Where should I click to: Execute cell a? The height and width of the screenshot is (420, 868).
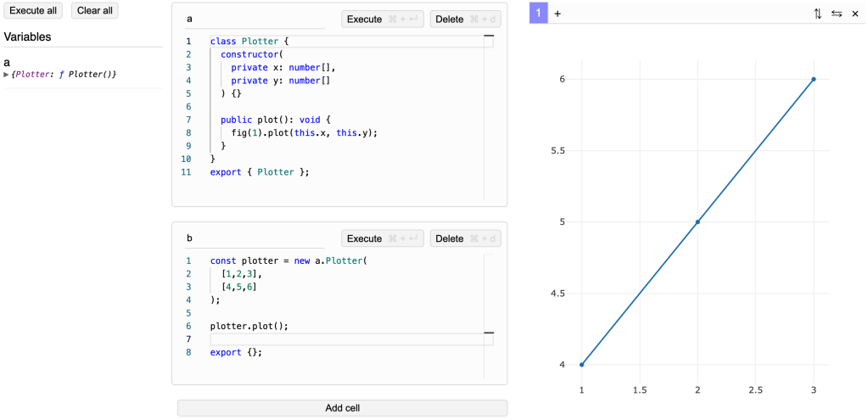(x=382, y=20)
